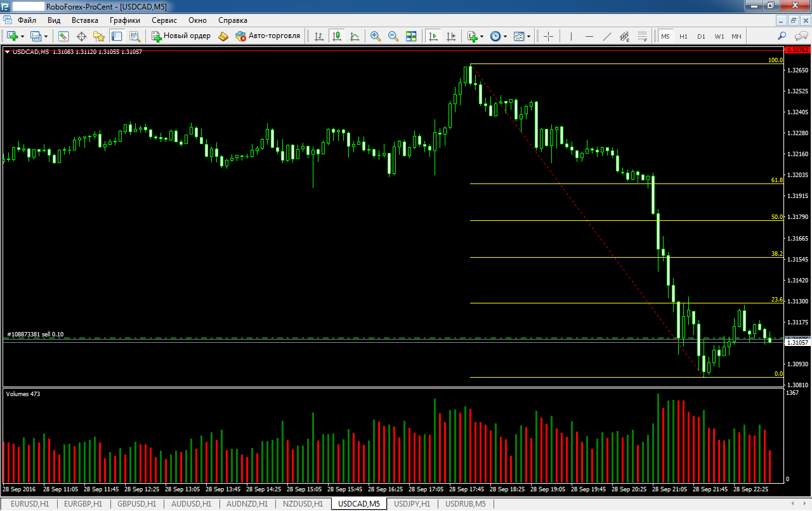Open the Графики menu

pos(124,20)
